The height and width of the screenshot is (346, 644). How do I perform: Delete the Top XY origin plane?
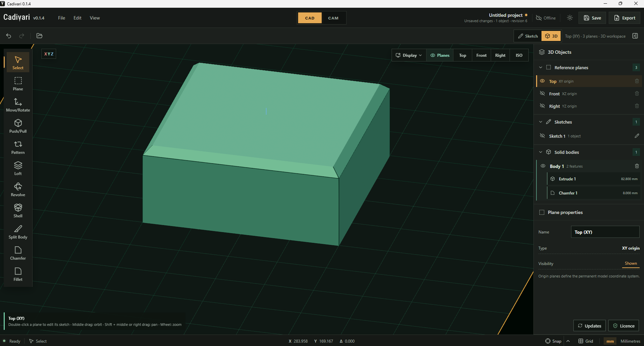[637, 81]
